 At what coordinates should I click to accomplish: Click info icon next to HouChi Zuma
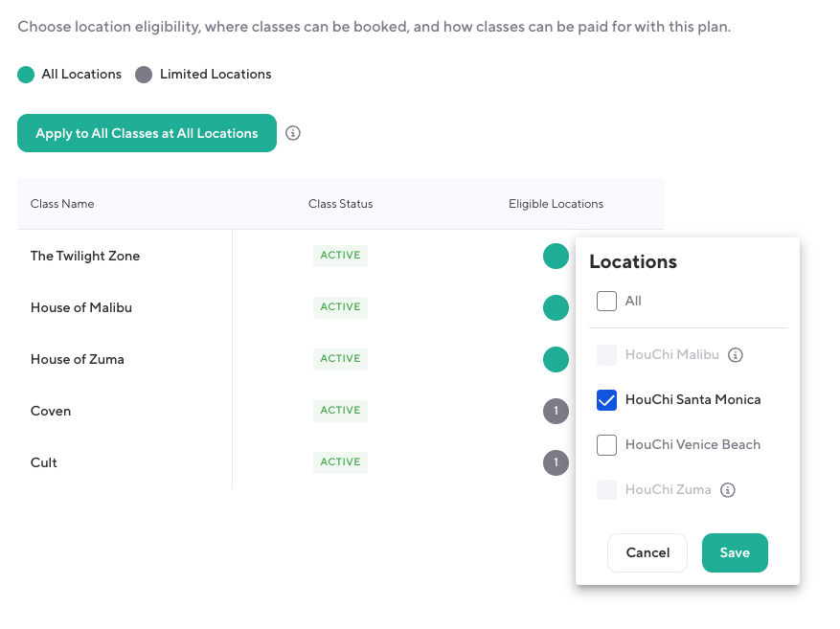click(728, 490)
